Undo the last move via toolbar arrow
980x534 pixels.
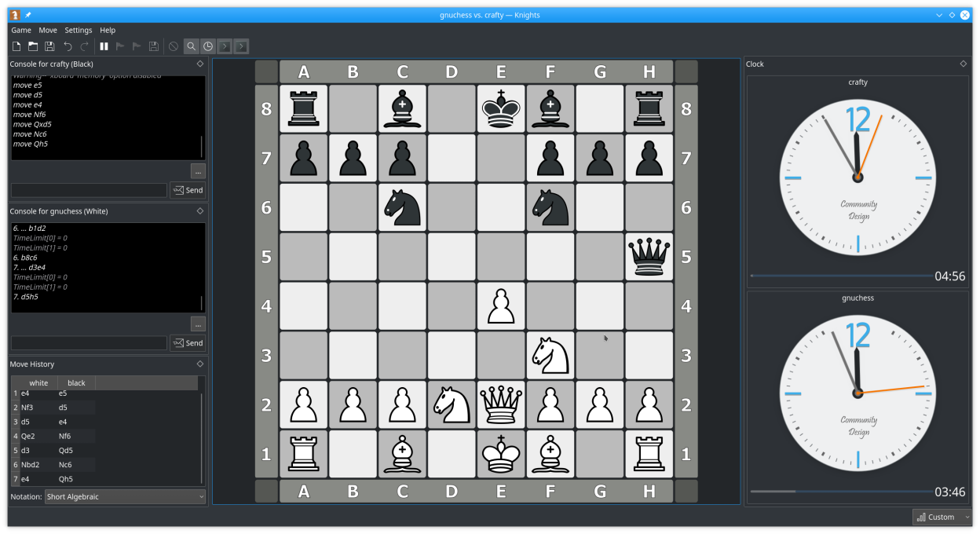(68, 47)
